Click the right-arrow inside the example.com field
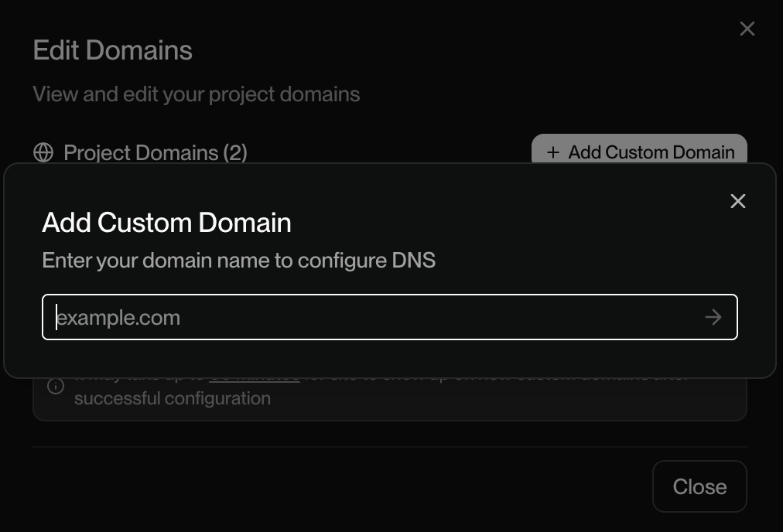This screenshot has width=783, height=532. [713, 317]
